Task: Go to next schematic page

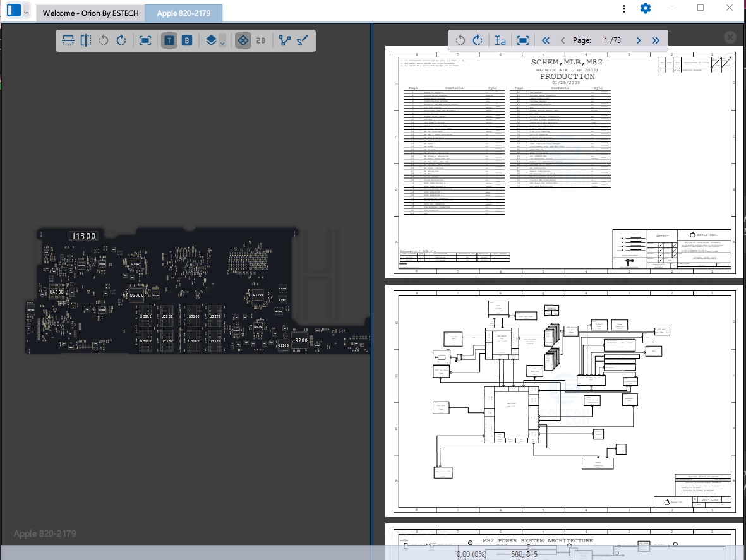Action: coord(639,40)
